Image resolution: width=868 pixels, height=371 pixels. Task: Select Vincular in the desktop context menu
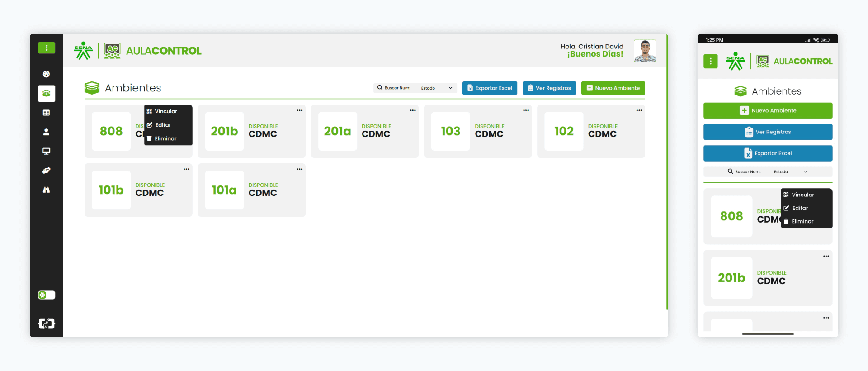[165, 111]
